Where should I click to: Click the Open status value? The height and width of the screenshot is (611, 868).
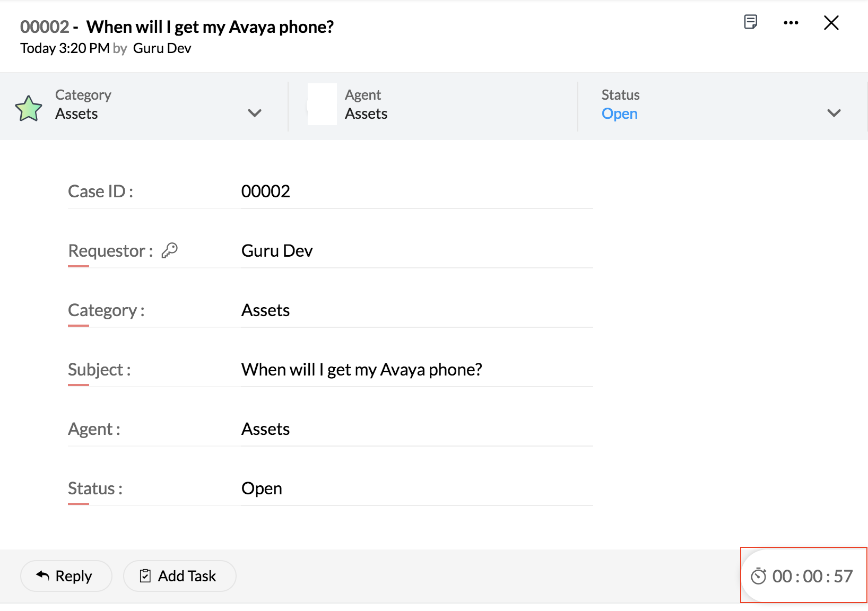[x=619, y=114]
